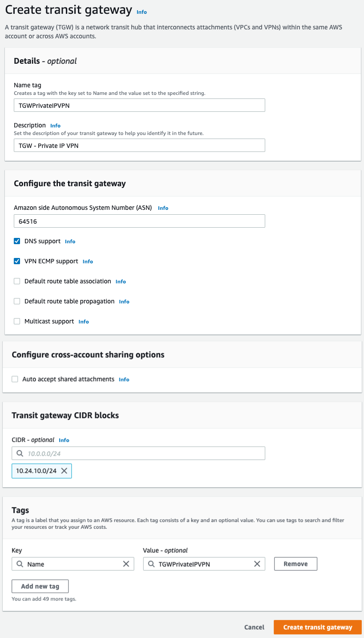Cancel the transit gateway creation

[254, 627]
